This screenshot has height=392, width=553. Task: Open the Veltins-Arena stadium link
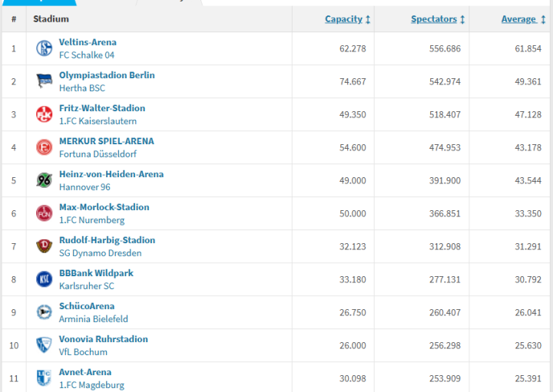click(88, 42)
